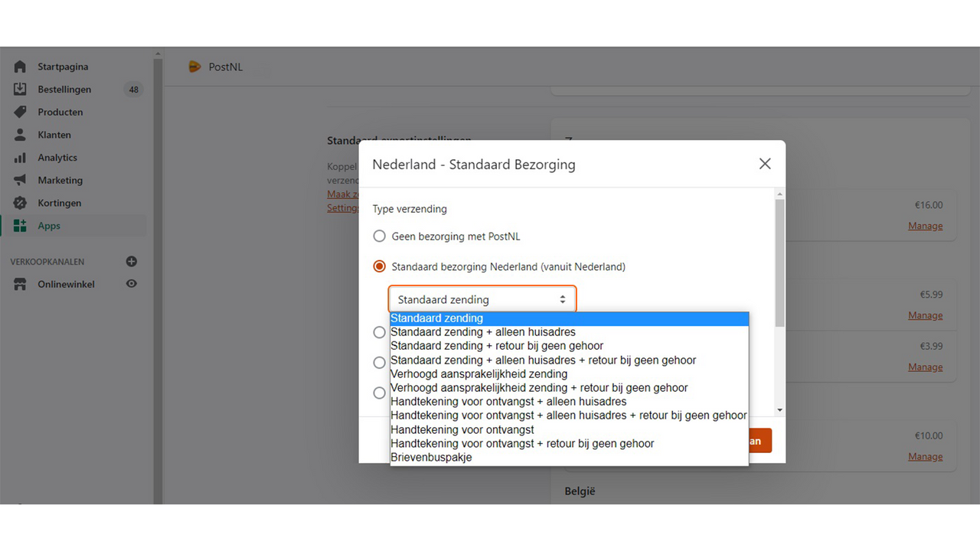Click Manage link for €3.99 rate
980x551 pixels.
926,367
